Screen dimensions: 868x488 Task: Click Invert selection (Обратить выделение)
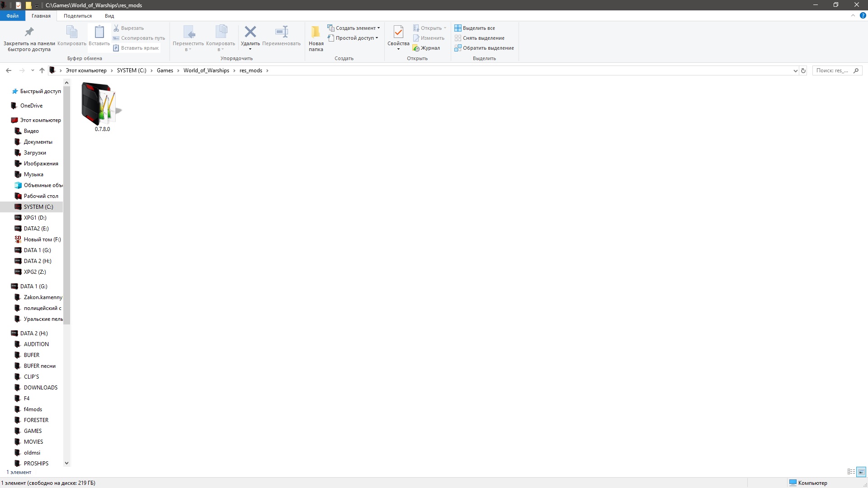[x=484, y=48]
